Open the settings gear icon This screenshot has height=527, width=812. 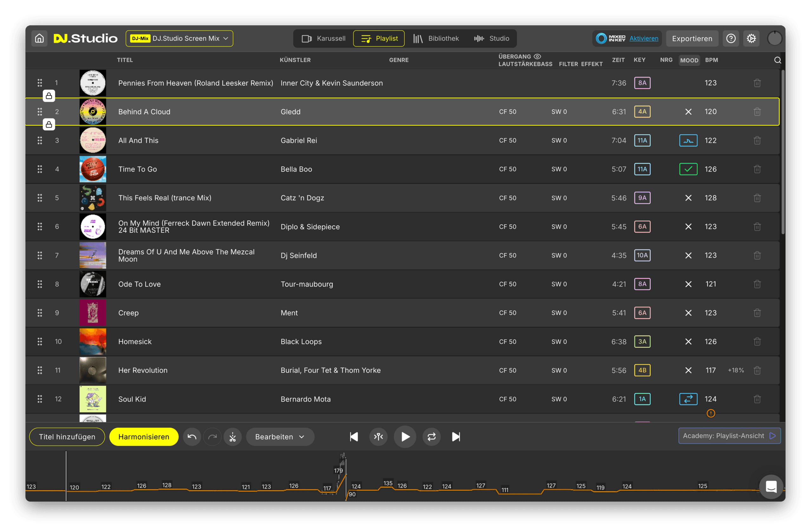coord(751,38)
